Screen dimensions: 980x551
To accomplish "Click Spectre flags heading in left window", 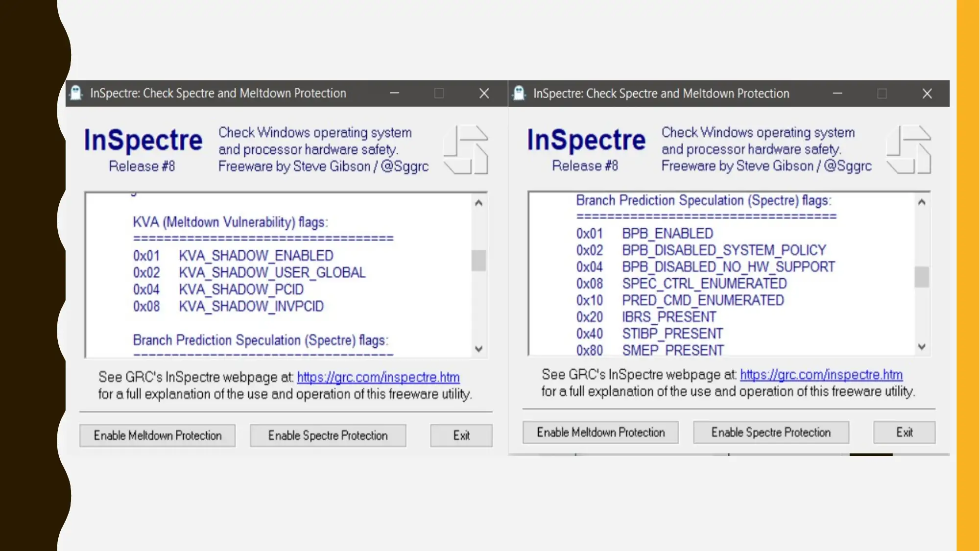I will pos(261,340).
